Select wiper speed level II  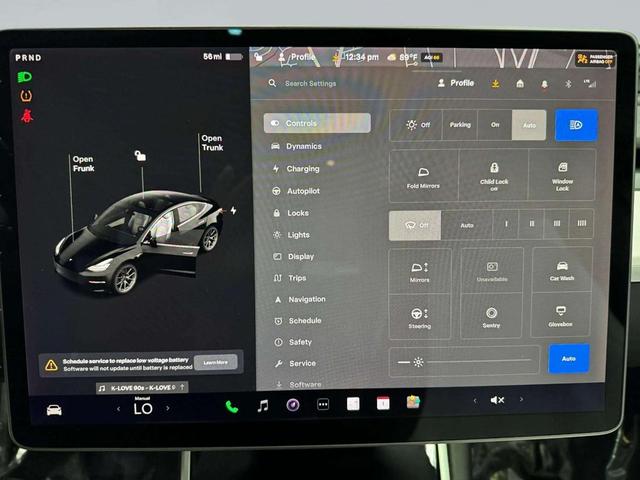tap(531, 224)
